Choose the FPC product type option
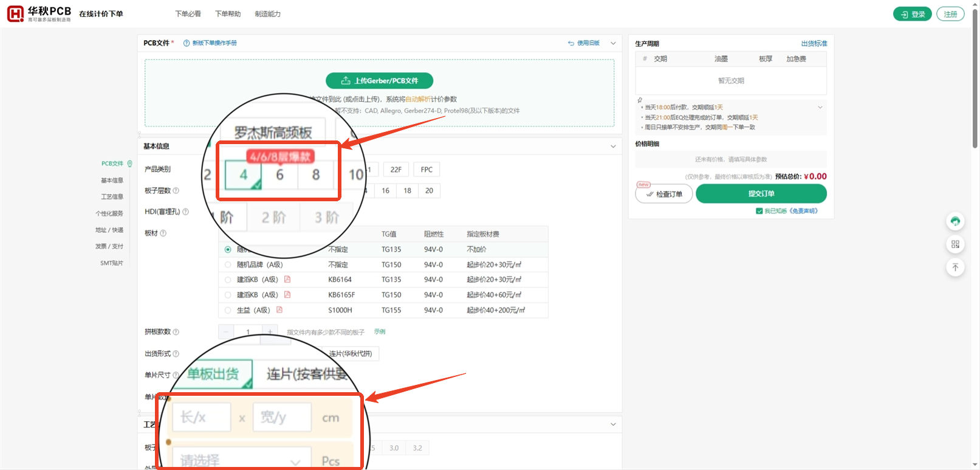This screenshot has width=980, height=470. (427, 170)
